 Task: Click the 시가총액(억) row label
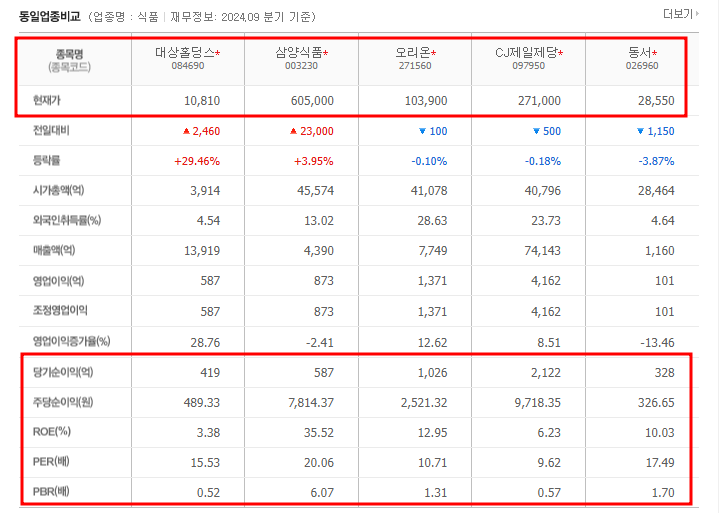click(58, 190)
